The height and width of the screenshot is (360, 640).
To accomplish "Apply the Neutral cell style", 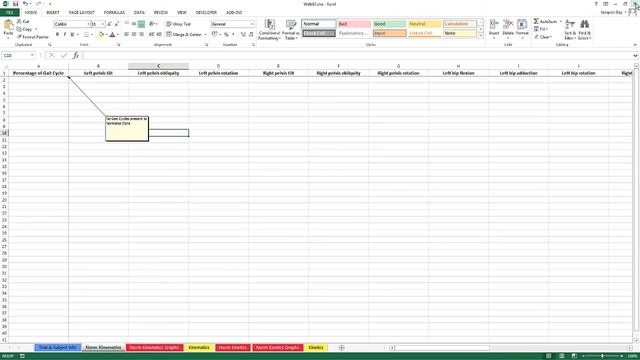I will [424, 24].
